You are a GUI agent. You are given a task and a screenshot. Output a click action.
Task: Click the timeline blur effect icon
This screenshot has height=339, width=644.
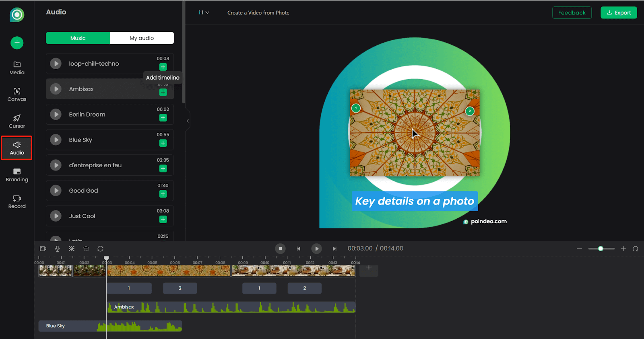[72, 249]
